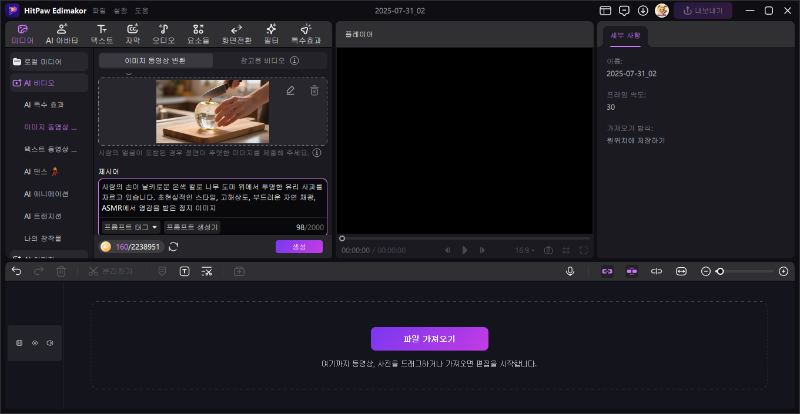Screen dimensions: 800x414
Task: Click inside the 제시어 prompt text box
Action: [213, 198]
